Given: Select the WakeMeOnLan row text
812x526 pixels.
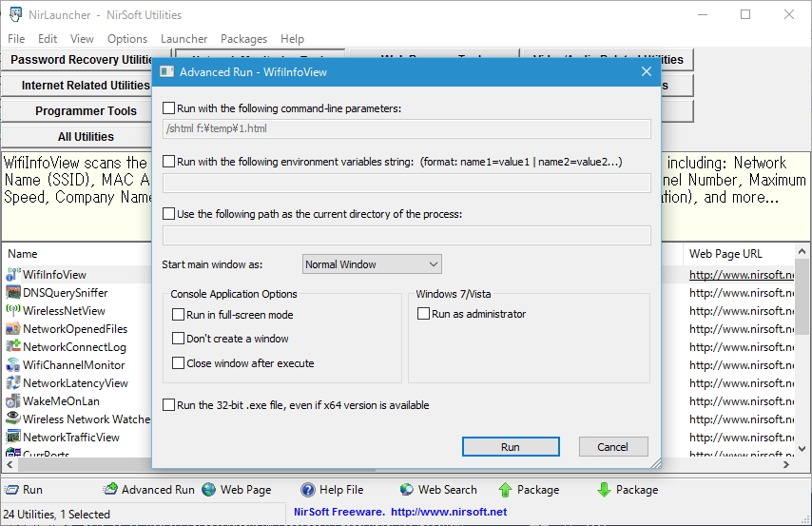Looking at the screenshot, I should coord(61,401).
